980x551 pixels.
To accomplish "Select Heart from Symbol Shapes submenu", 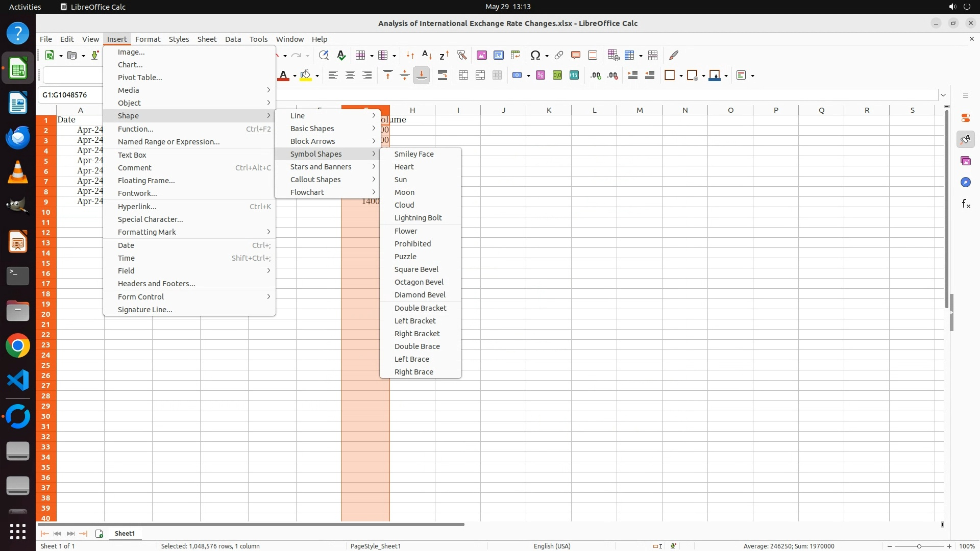I will [404, 167].
